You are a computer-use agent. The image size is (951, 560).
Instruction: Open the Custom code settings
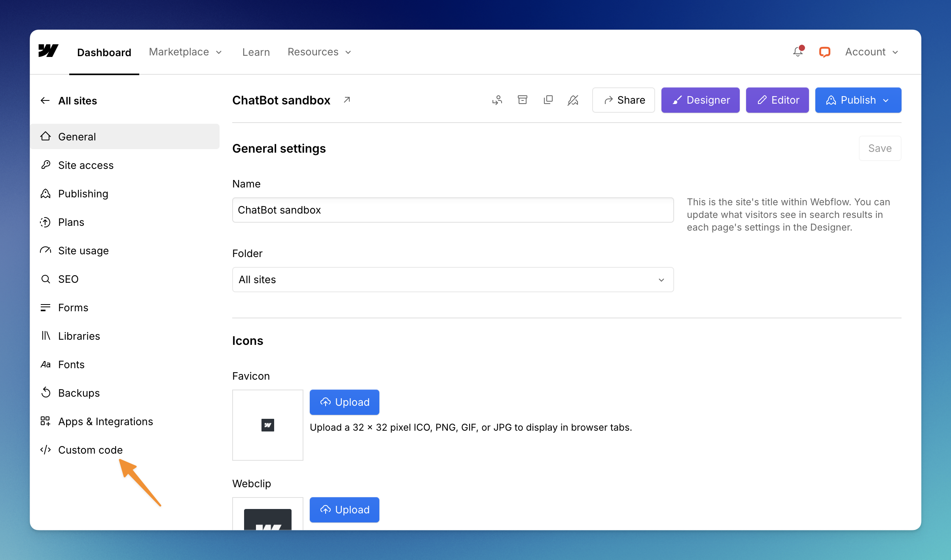click(x=90, y=450)
